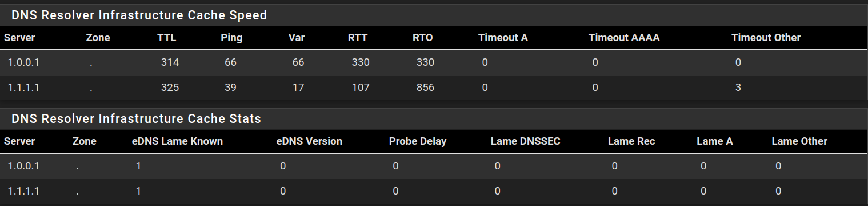Click the TTL value 314
This screenshot has height=206, width=868.
click(x=170, y=62)
